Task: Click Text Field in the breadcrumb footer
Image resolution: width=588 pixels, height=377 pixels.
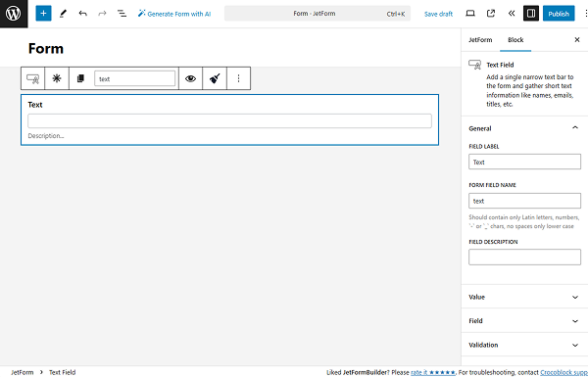Action: tap(63, 372)
